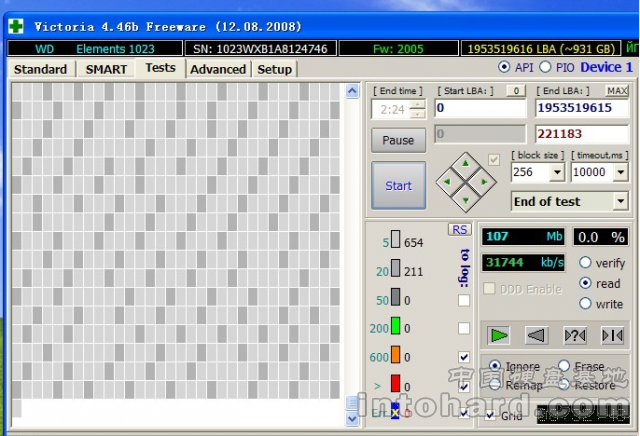Toggle log checkbox for 200 ms blocks
Image resolution: width=640 pixels, height=436 pixels.
[464, 328]
